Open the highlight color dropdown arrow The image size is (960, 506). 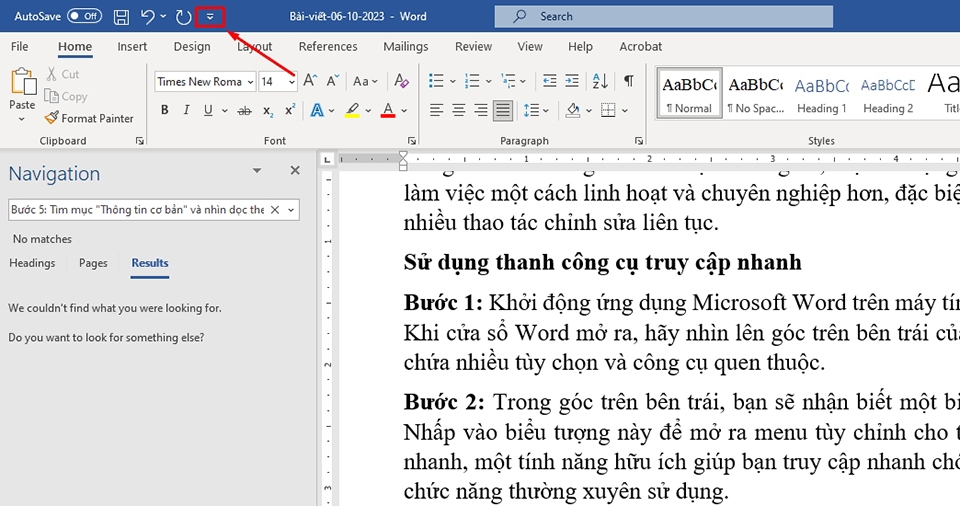(368, 111)
